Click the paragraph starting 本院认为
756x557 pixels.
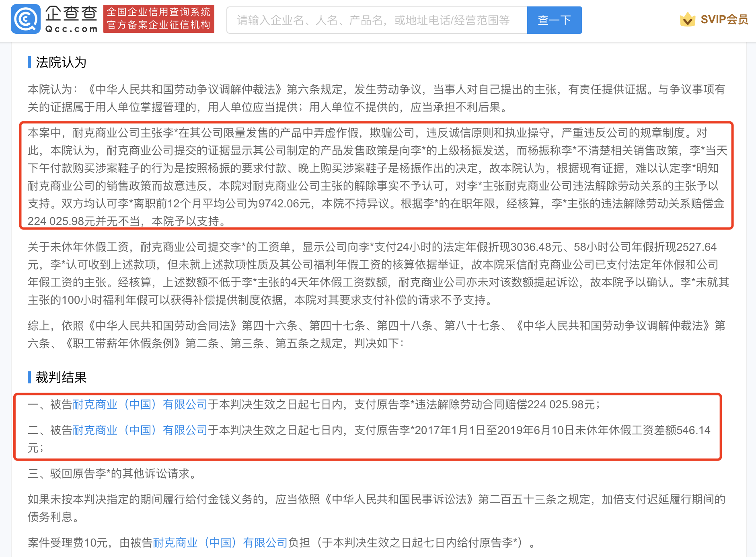(x=377, y=98)
